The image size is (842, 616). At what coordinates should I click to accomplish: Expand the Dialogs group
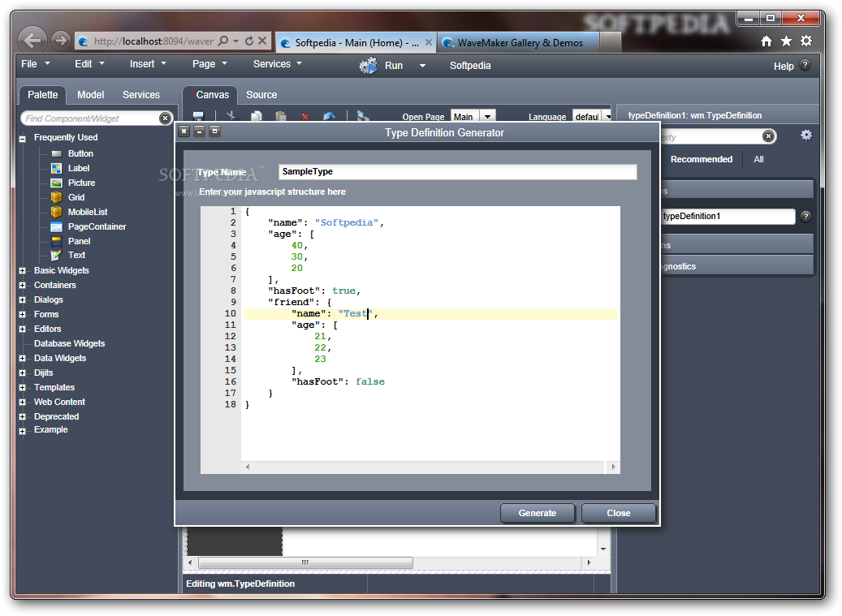(23, 300)
